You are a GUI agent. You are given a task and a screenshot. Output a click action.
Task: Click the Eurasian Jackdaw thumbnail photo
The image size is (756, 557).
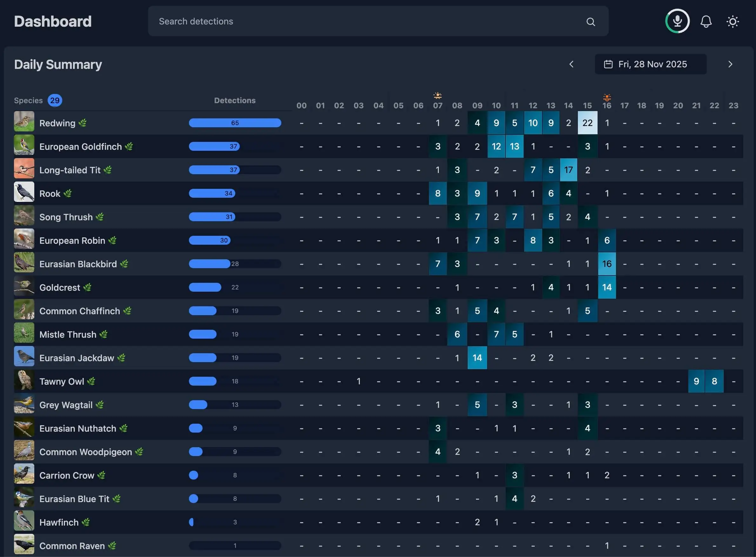(24, 357)
